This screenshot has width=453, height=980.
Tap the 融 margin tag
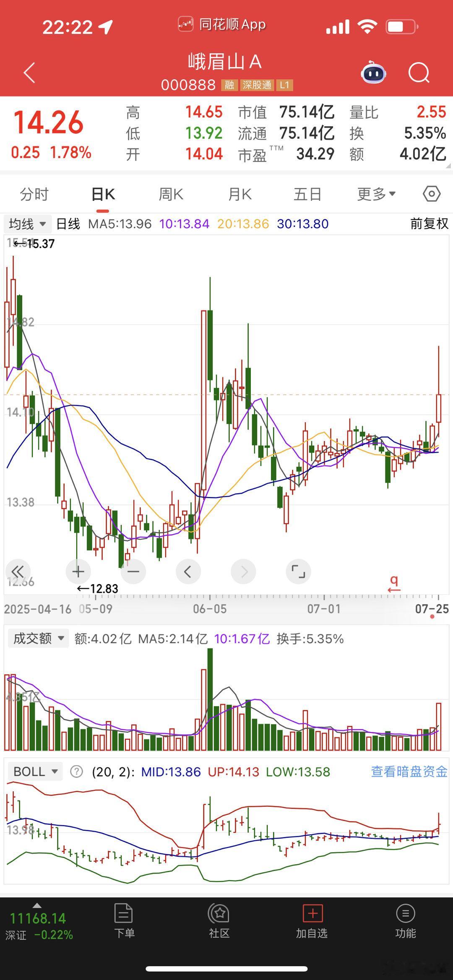point(229,85)
